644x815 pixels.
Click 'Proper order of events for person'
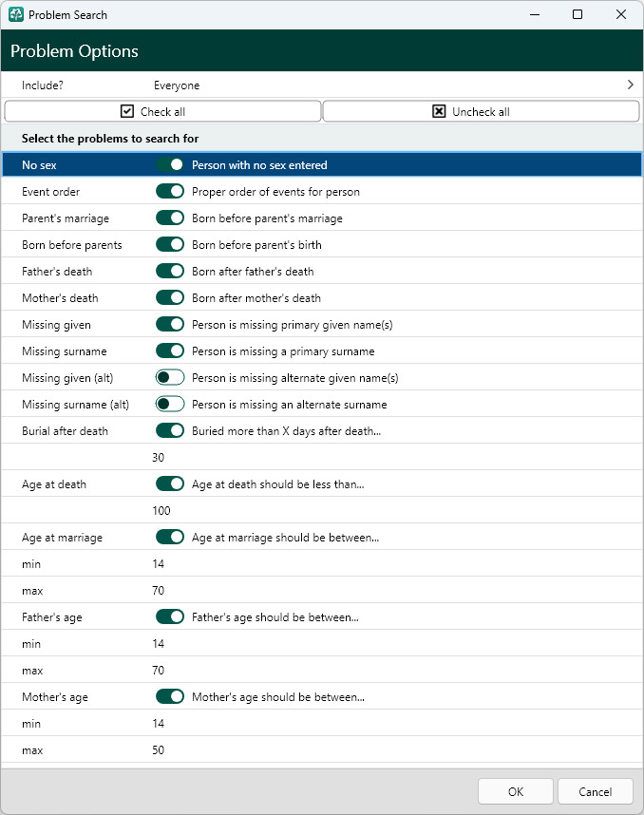tap(275, 192)
